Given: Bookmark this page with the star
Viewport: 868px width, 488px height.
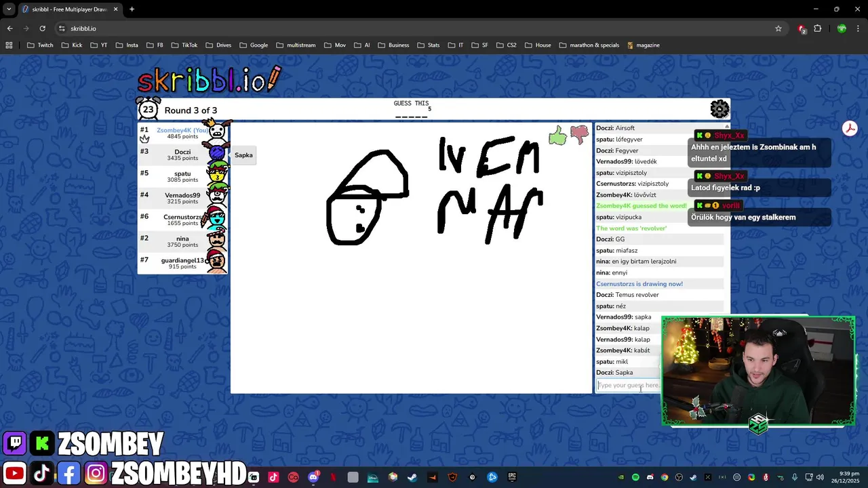Looking at the screenshot, I should click(x=778, y=28).
